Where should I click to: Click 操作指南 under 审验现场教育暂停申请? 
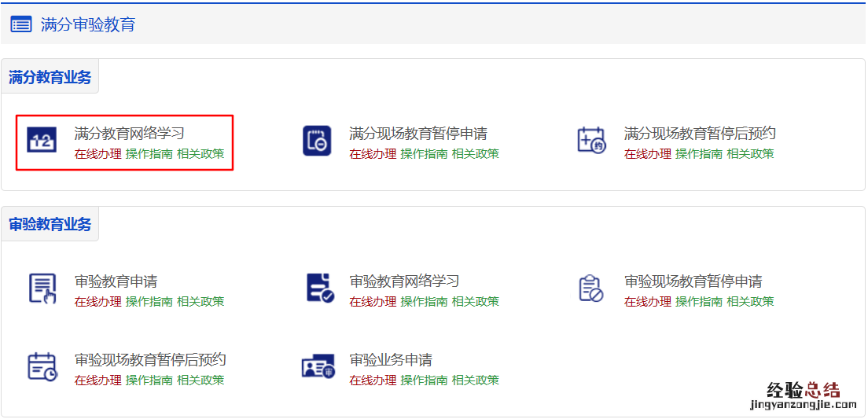699,302
